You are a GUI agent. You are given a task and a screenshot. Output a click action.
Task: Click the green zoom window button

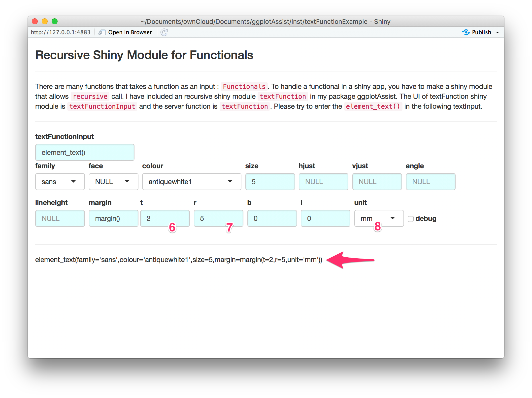click(55, 22)
